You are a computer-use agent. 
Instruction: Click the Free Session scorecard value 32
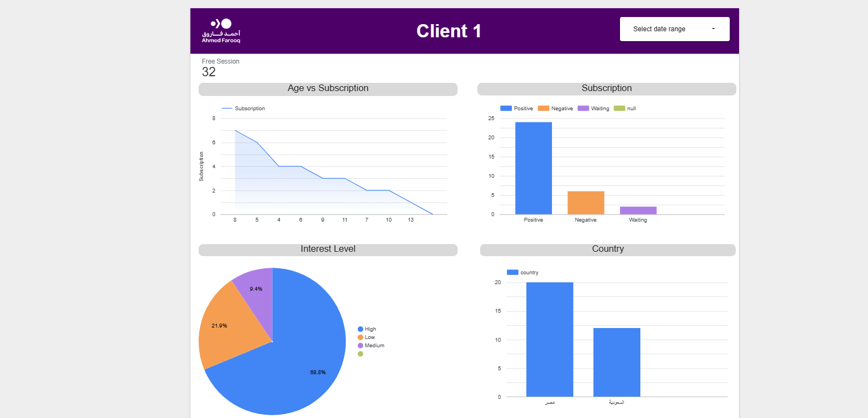(x=208, y=72)
